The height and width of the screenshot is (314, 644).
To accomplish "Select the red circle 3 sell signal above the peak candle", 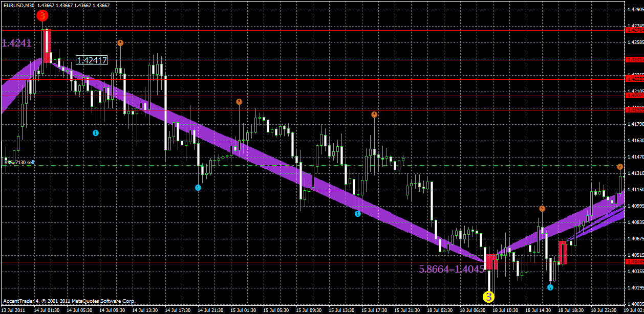I will coord(42,15).
